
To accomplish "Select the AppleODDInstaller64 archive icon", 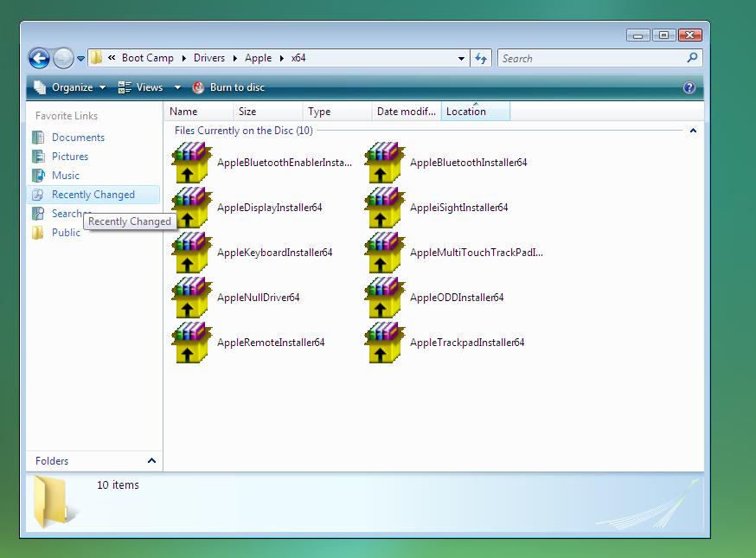I will point(384,297).
